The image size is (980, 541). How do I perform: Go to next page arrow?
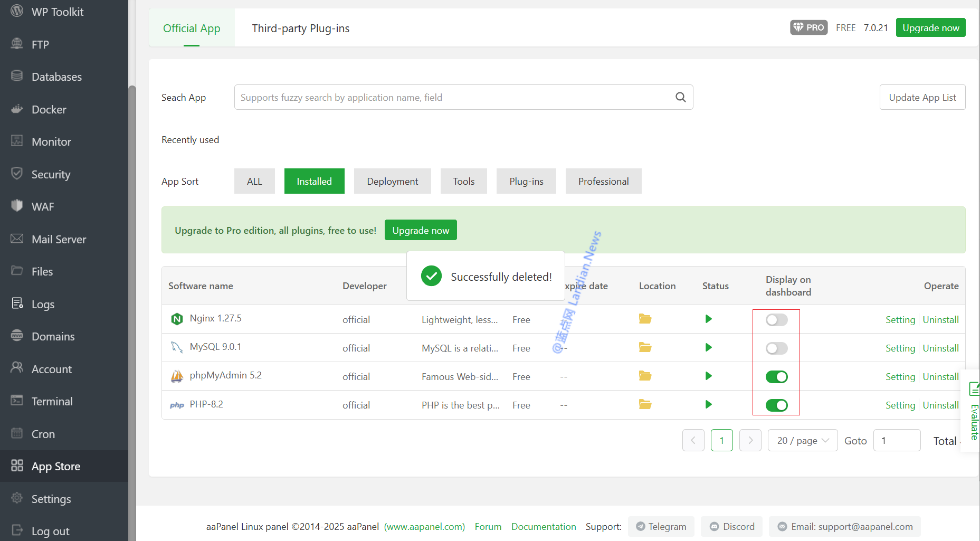(x=750, y=441)
